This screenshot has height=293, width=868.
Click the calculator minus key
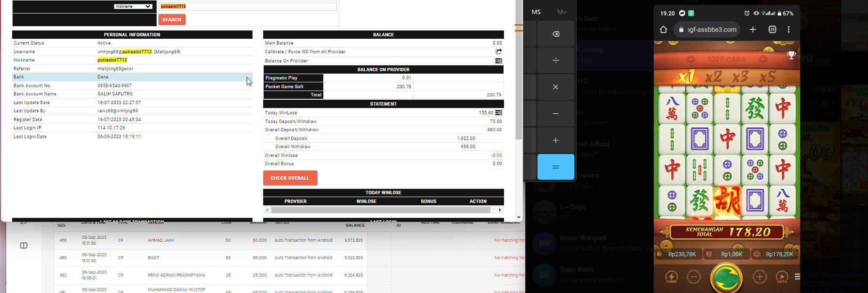(556, 113)
